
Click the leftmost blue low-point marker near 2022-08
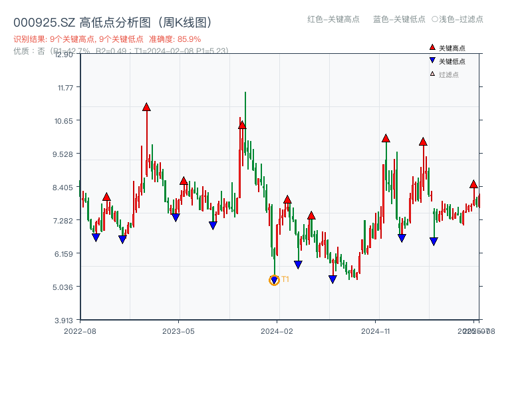(x=95, y=235)
